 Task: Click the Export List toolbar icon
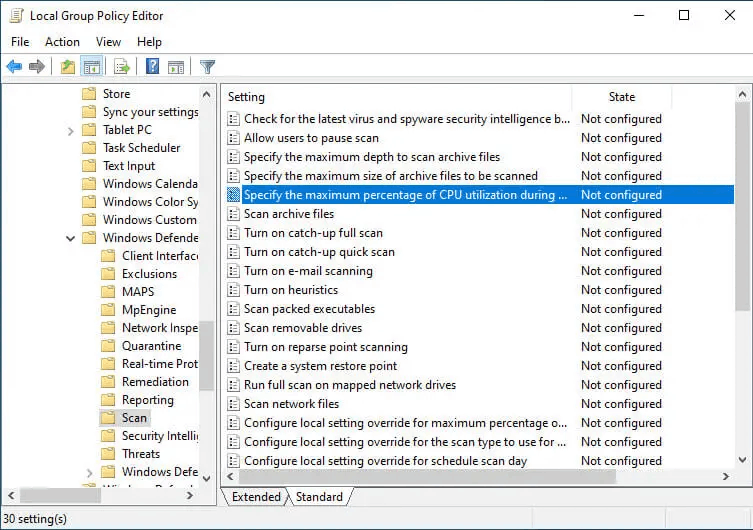pyautogui.click(x=122, y=66)
